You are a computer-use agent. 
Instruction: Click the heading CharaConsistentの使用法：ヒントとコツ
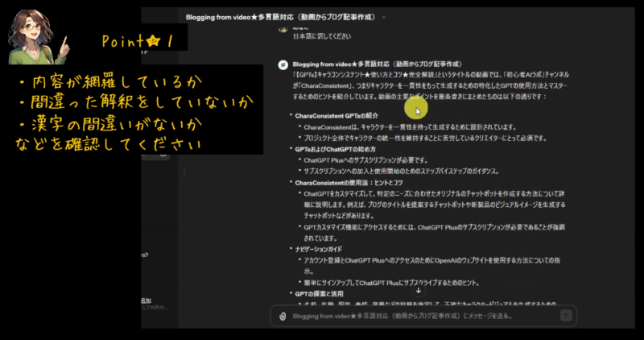tap(349, 183)
